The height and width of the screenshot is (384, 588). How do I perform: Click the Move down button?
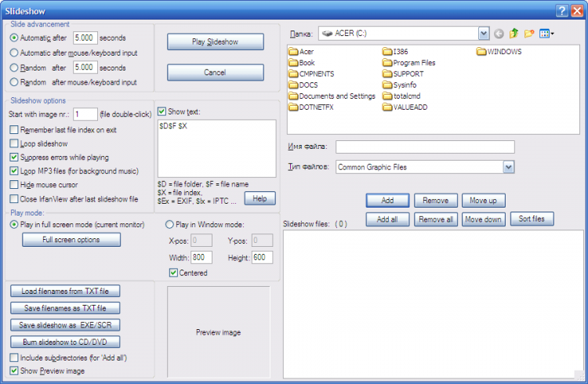coord(484,219)
